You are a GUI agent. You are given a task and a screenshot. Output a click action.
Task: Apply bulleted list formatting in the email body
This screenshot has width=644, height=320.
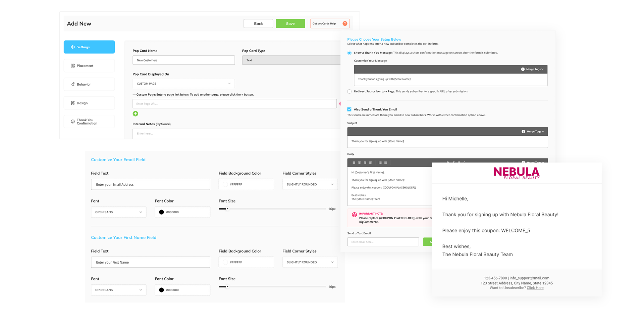tap(380, 163)
